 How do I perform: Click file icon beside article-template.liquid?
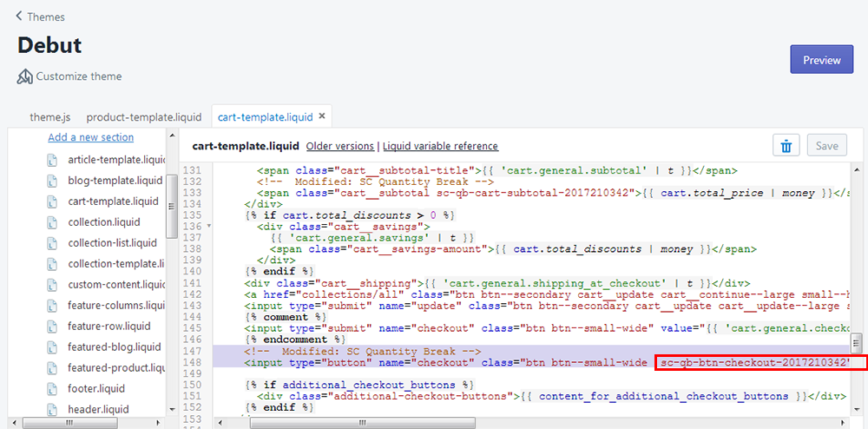coord(52,160)
